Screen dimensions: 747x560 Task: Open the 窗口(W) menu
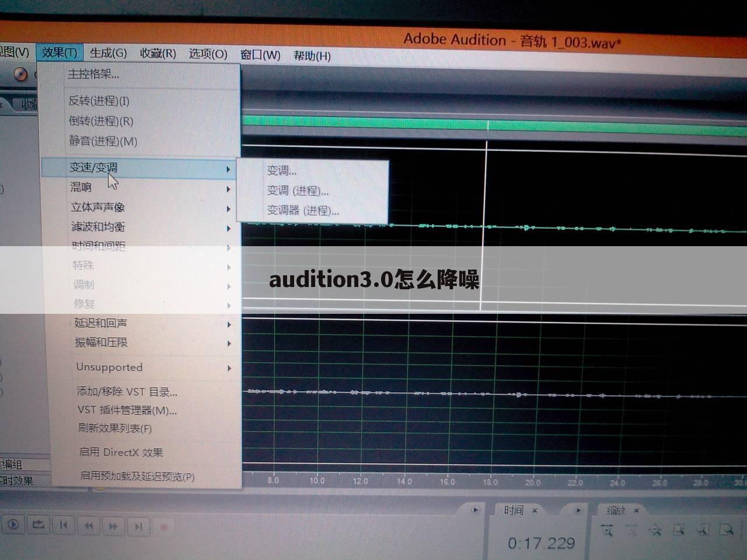pyautogui.click(x=260, y=55)
